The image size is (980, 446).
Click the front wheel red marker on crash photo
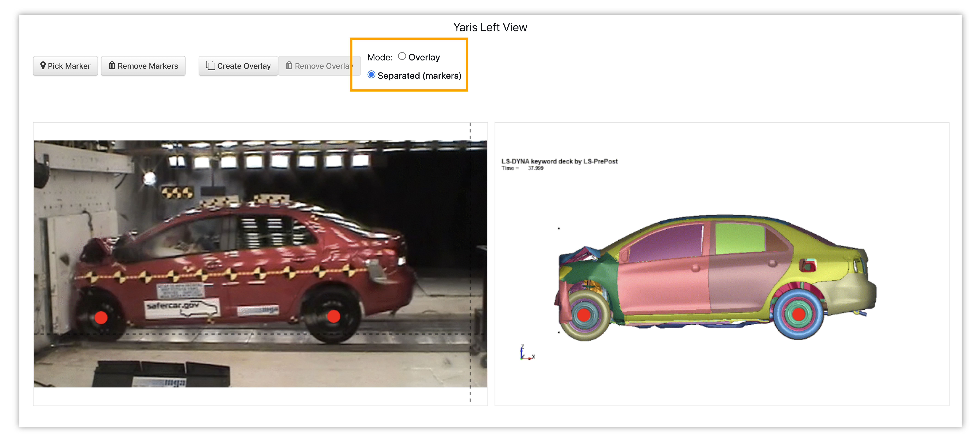(x=101, y=317)
